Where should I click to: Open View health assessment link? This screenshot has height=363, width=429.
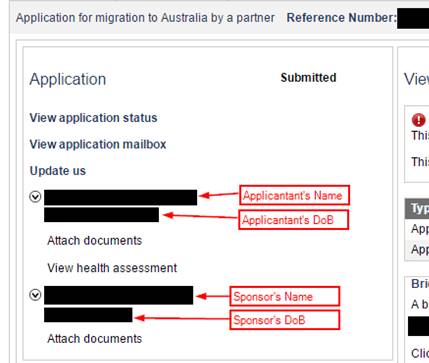coord(112,268)
